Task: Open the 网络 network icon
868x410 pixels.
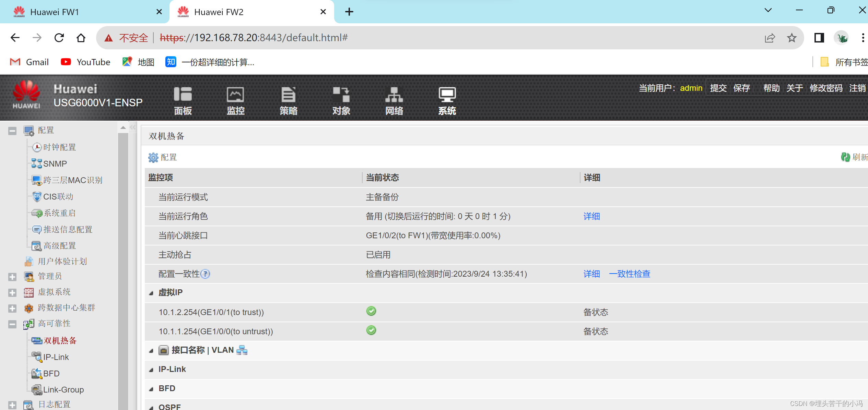Action: point(394,95)
